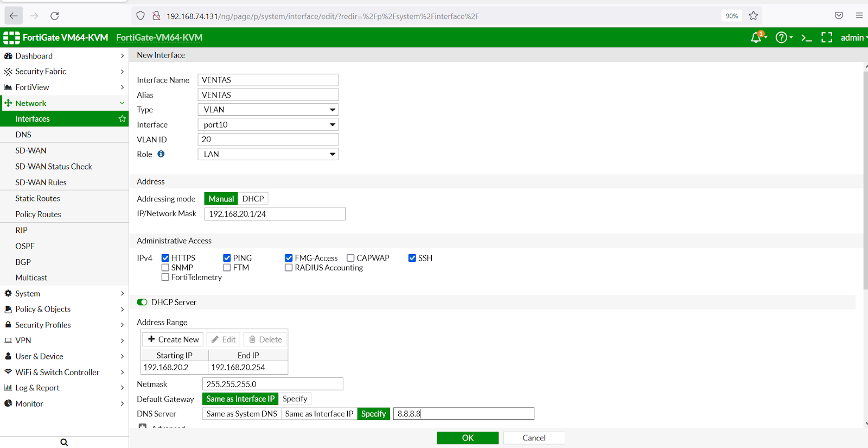
Task: Click the FortiView chart icon
Action: (8, 87)
